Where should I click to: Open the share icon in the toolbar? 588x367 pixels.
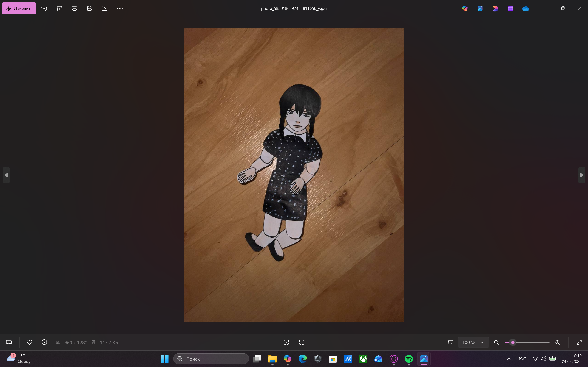(89, 8)
